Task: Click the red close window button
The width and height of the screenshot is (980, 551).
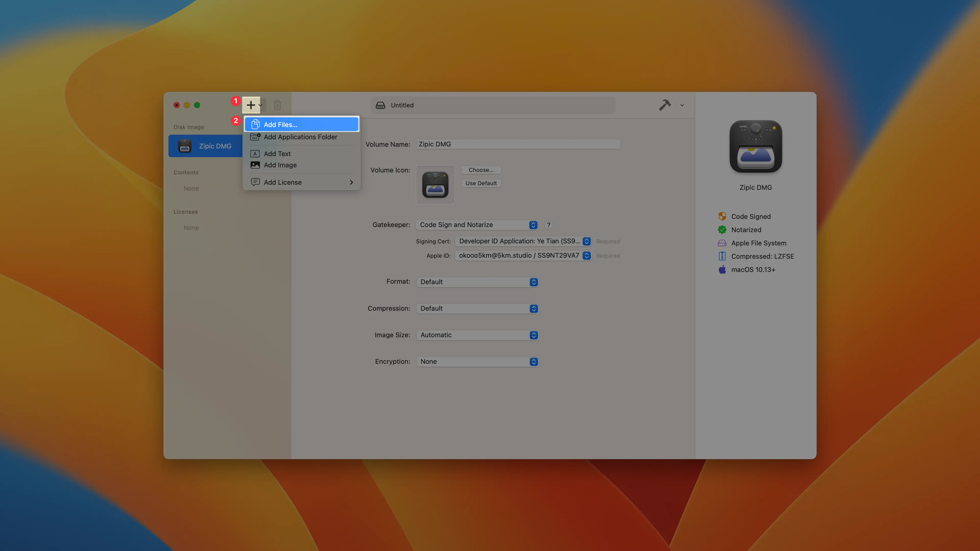Action: pyautogui.click(x=177, y=105)
